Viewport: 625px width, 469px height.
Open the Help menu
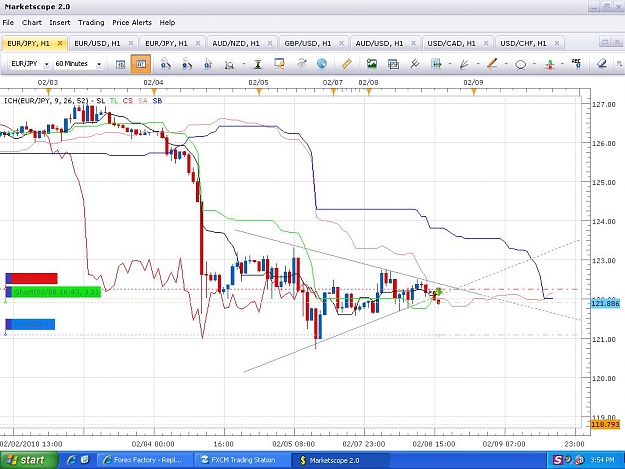point(167,23)
